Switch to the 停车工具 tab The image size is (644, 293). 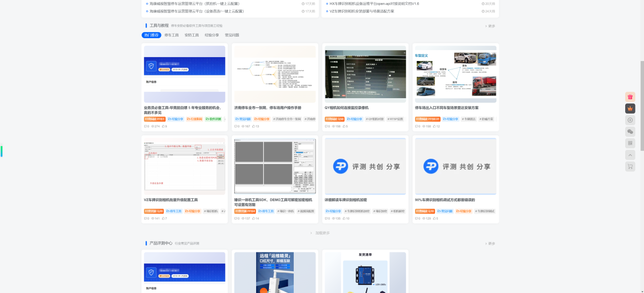171,35
